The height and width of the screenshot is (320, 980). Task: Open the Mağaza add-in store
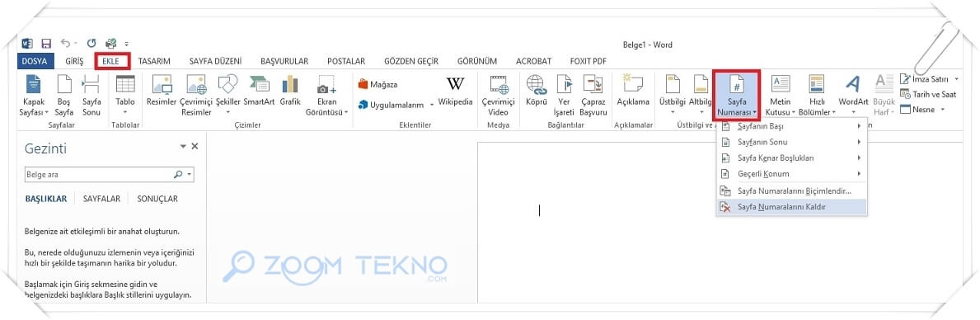tap(377, 84)
